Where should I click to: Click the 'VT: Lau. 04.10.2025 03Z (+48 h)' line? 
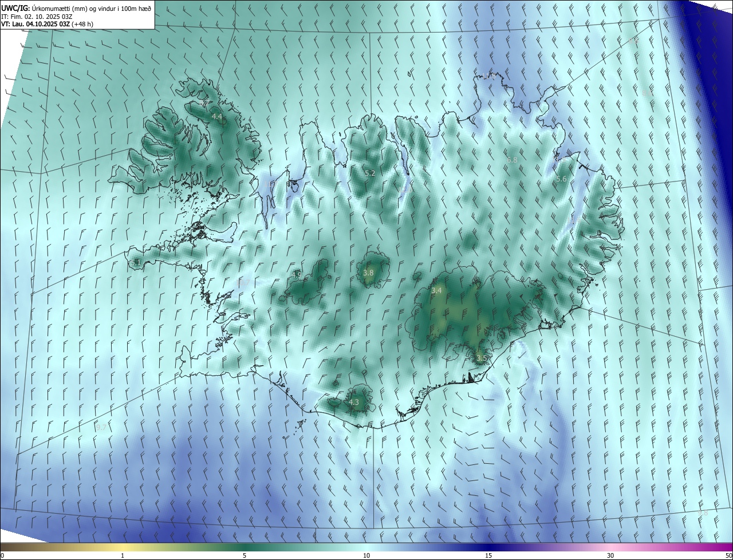coord(48,24)
